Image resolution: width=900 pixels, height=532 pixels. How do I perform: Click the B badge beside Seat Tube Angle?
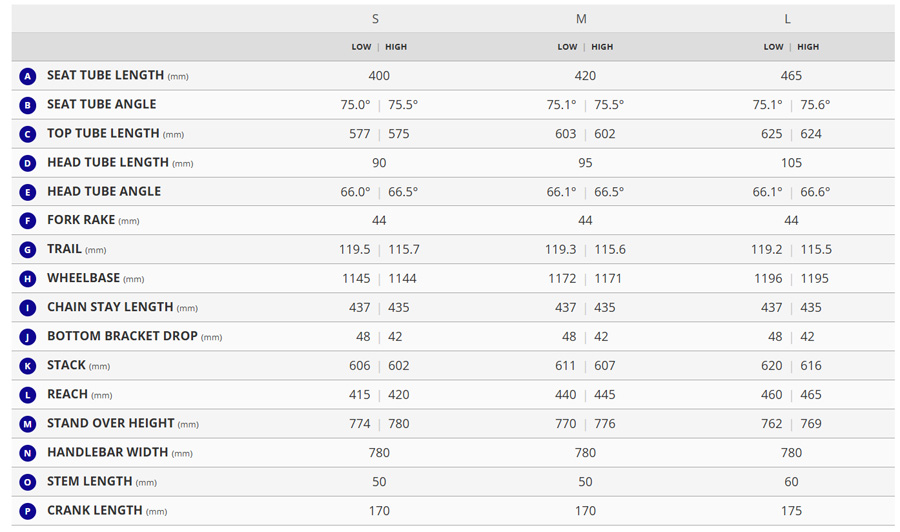tap(28, 105)
